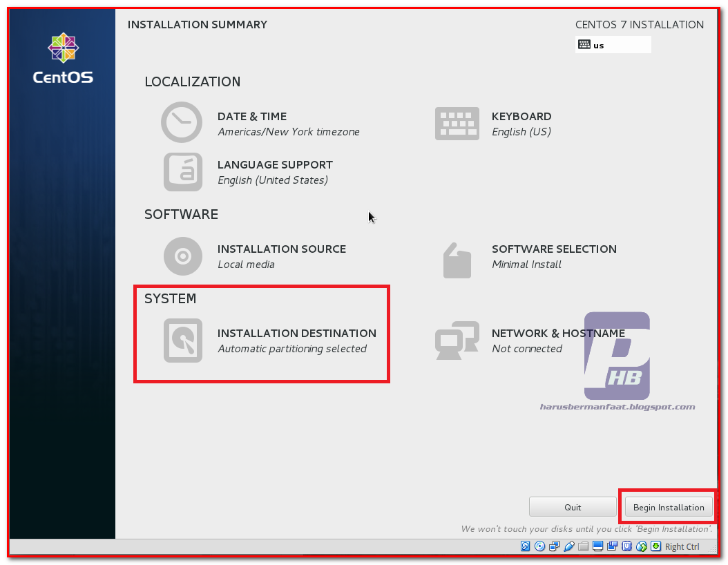Viewport: 728px width, 565px height.
Task: Open the Installation Source disc icon
Action: (183, 256)
